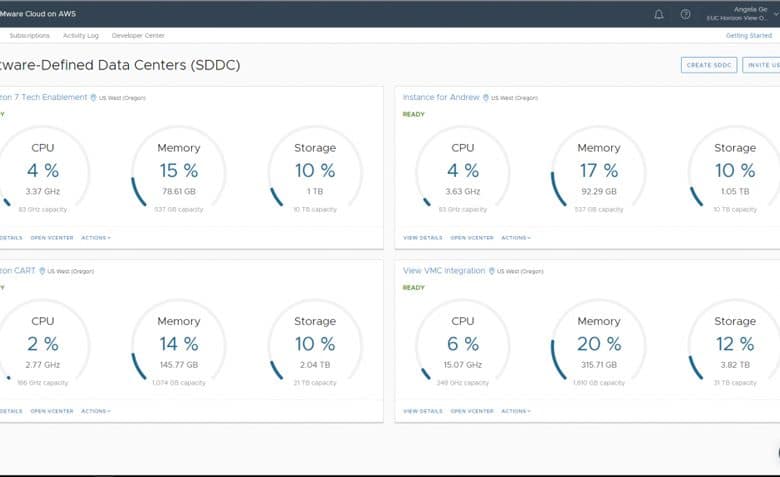Screen dimensions: 780x477
Task: Open the help question mark icon
Action: click(685, 14)
